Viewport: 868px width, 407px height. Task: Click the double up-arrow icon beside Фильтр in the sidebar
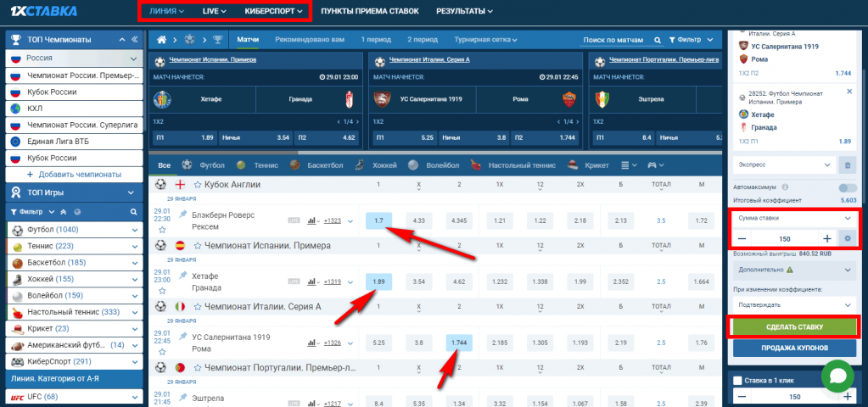coord(64,211)
